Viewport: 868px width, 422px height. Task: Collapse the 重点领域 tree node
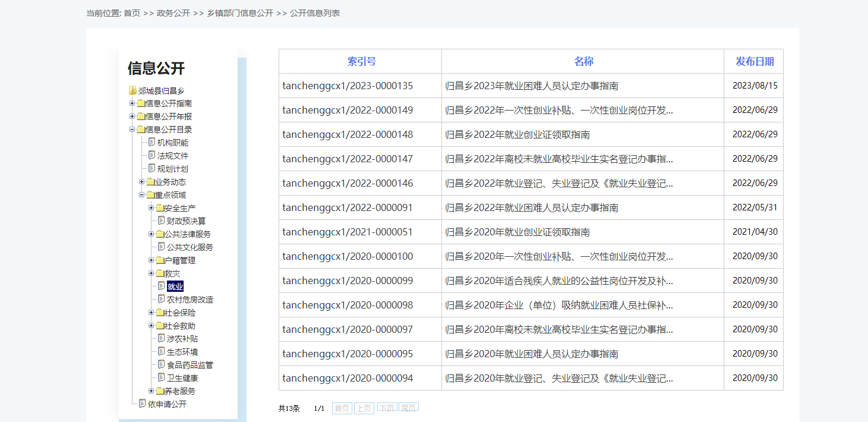[141, 195]
